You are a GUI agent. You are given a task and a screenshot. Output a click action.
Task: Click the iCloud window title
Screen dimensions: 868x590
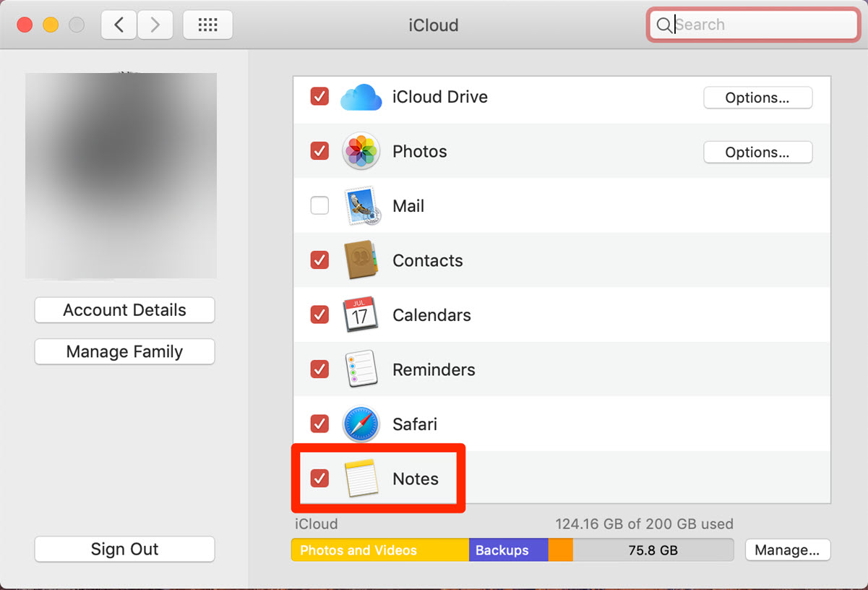[x=434, y=25]
